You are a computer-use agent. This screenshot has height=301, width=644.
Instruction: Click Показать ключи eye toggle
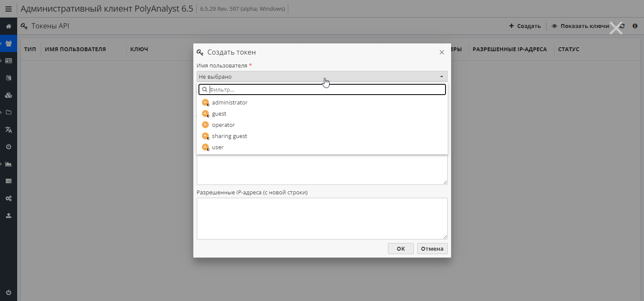pos(580,26)
